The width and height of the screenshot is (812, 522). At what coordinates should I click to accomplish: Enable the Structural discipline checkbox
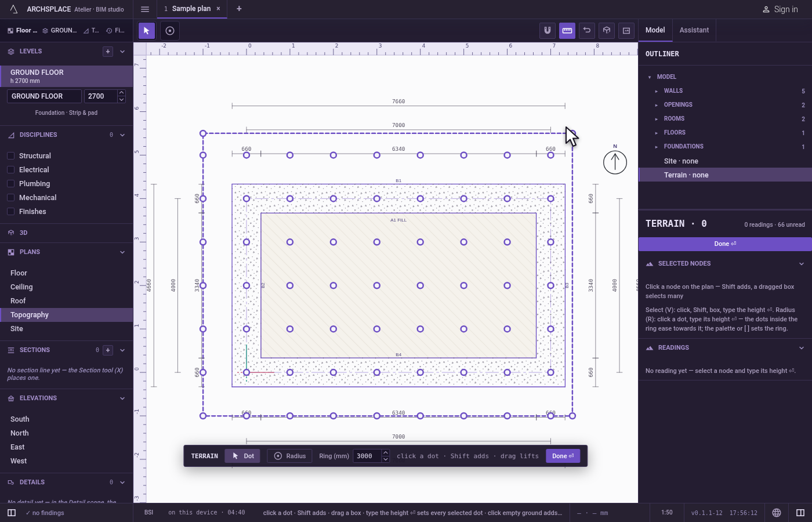coord(10,156)
